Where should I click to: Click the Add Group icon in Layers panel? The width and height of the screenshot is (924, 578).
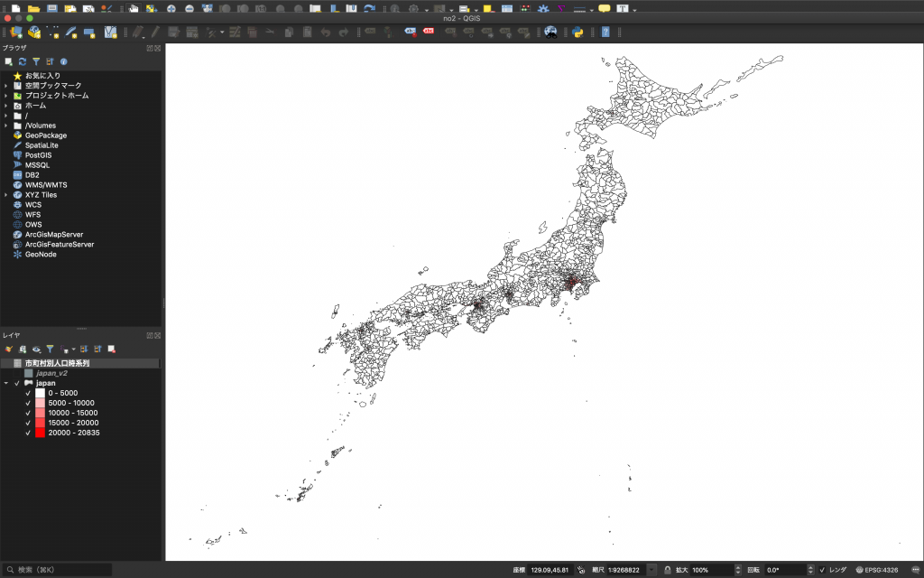[23, 350]
